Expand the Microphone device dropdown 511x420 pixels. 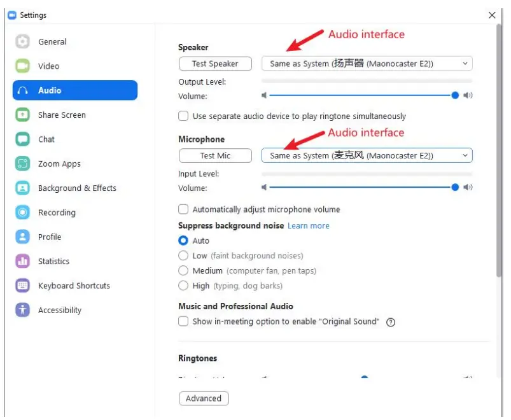pos(367,156)
